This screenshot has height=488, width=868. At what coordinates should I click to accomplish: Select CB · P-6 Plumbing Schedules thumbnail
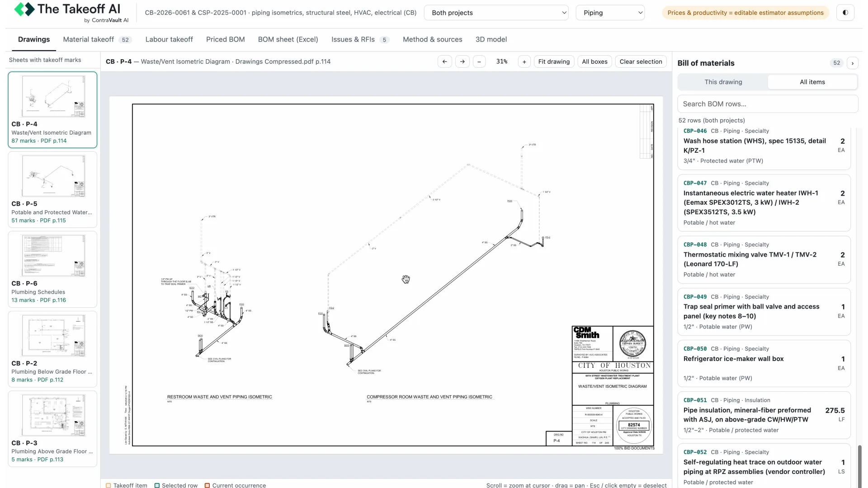[x=52, y=269]
